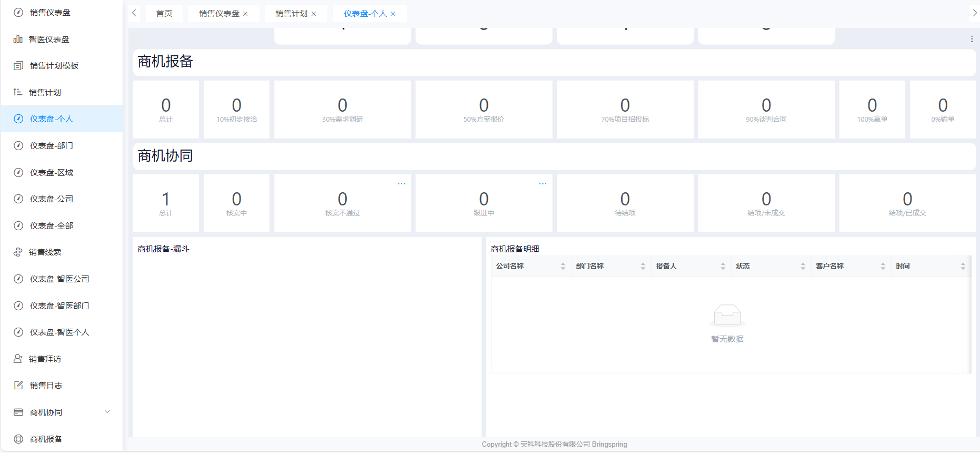The width and height of the screenshot is (980, 453).
Task: Click the 智医仪表盘 bar chart icon
Action: (18, 39)
